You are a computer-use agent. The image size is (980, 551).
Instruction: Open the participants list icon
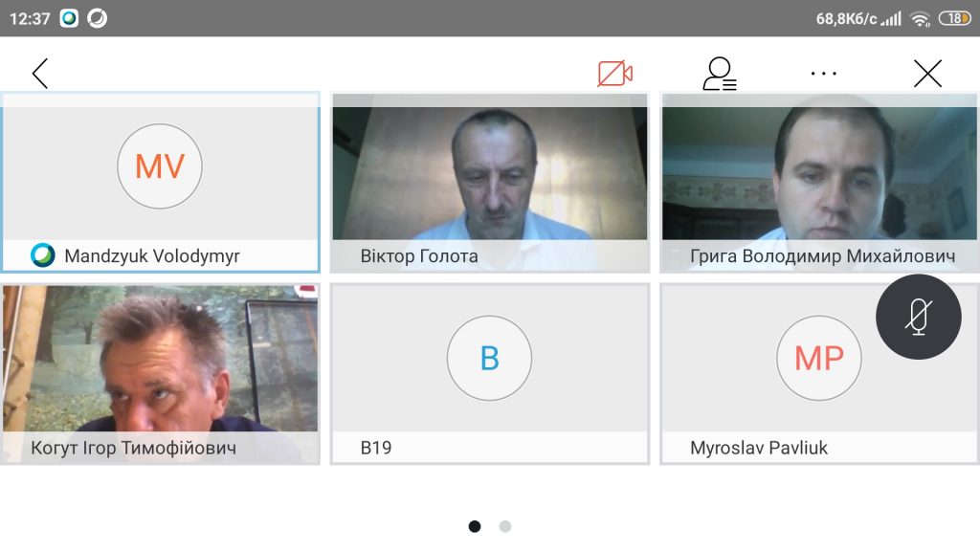(x=720, y=74)
